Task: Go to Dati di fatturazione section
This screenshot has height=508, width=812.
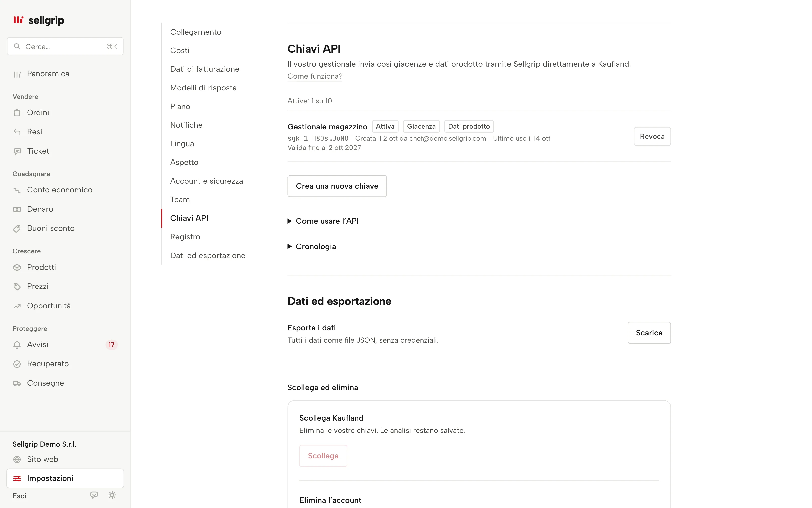Action: point(205,69)
